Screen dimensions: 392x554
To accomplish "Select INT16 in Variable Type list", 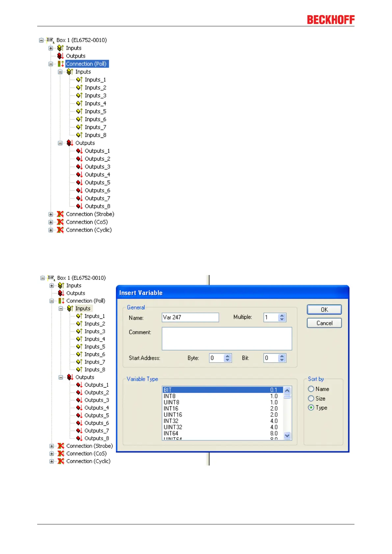I will [x=223, y=409].
